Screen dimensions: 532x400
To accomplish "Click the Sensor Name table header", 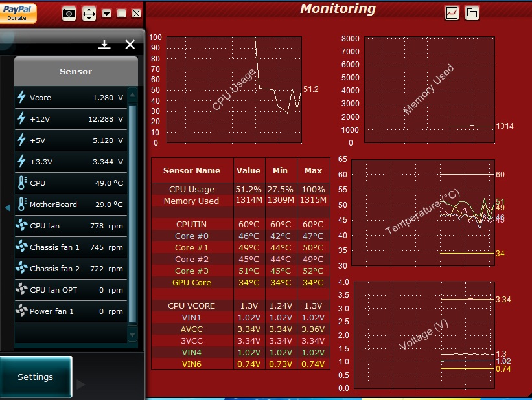I will tap(192, 171).
